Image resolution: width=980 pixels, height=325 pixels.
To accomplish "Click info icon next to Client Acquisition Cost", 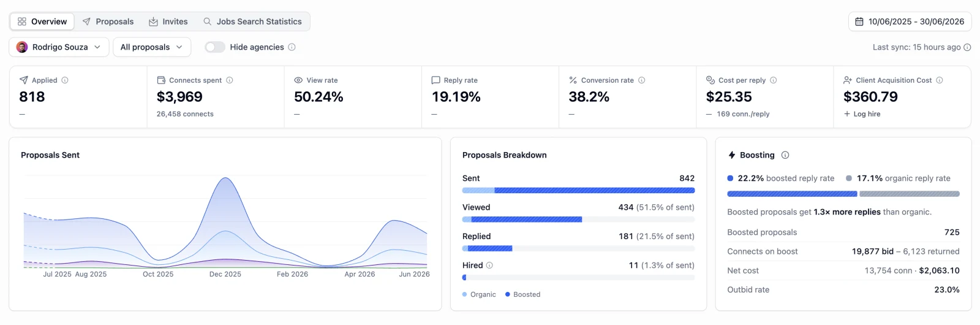I will [x=940, y=80].
